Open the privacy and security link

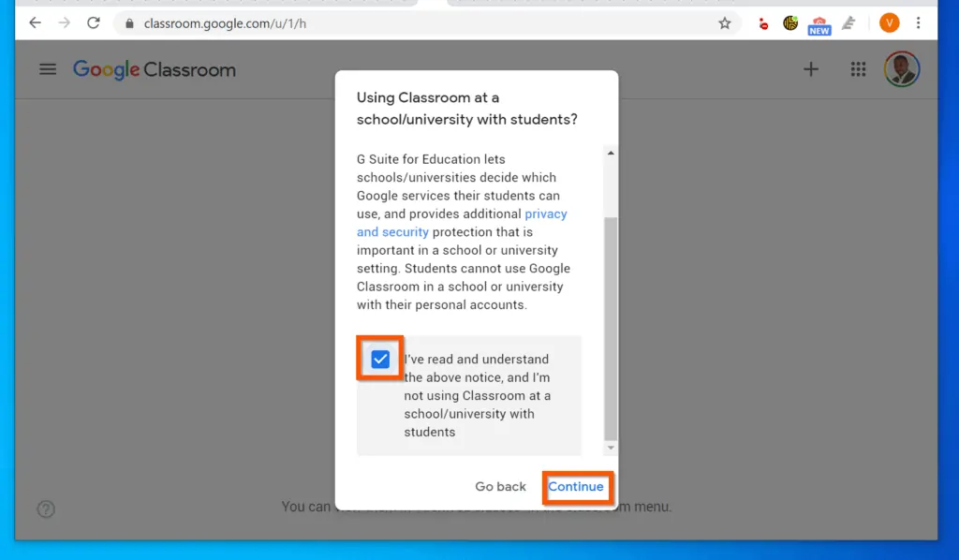coord(545,214)
